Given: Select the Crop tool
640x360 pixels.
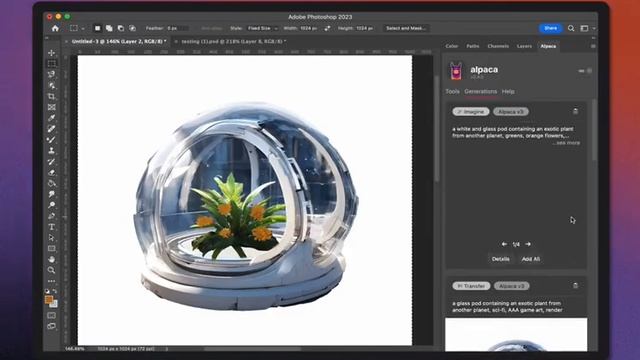Looking at the screenshot, I should pyautogui.click(x=51, y=96).
